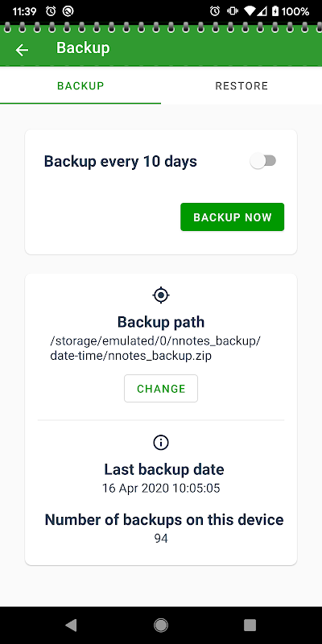Viewport: 322px width, 644px height.
Task: Click the BACKUP NOW button
Action: click(x=232, y=217)
